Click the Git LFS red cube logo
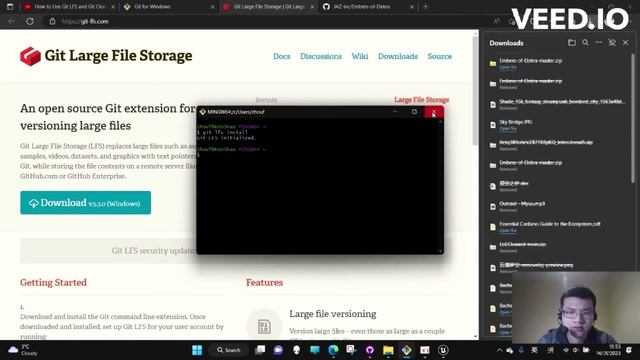 click(30, 56)
